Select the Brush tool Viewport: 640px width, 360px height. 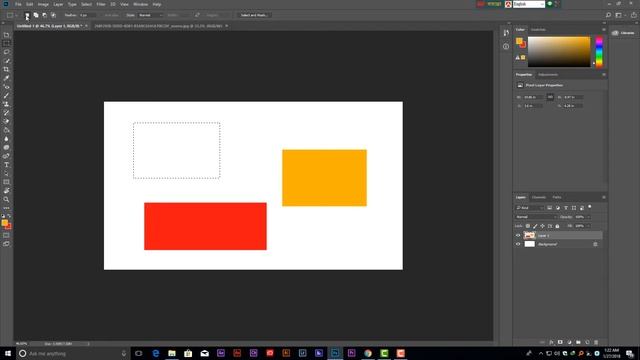[6, 96]
